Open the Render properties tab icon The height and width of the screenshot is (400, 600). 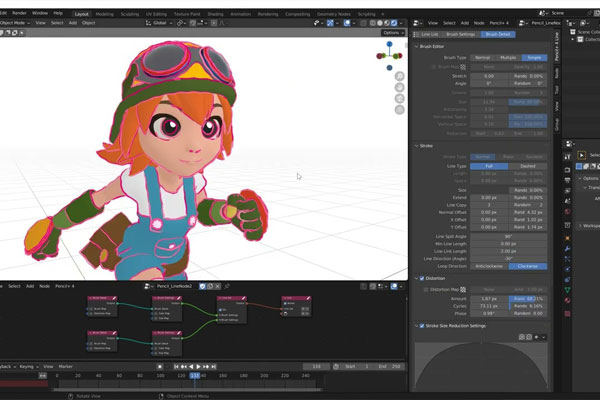click(x=567, y=170)
